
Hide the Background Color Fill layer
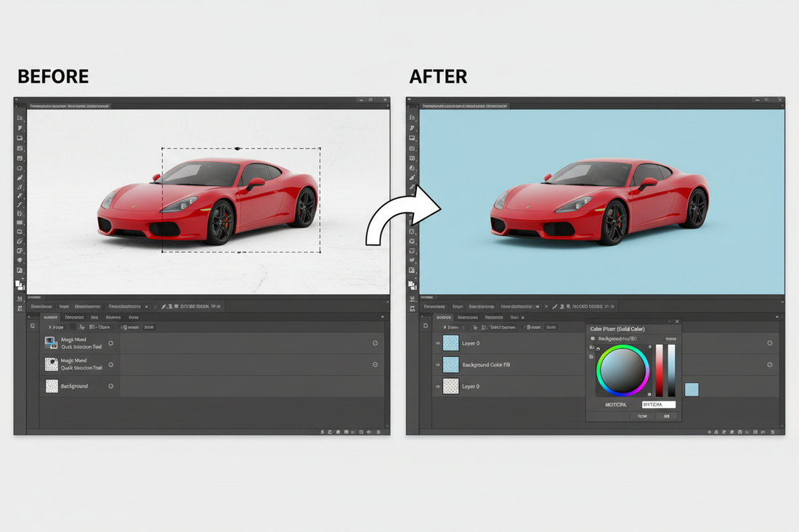pos(437,365)
